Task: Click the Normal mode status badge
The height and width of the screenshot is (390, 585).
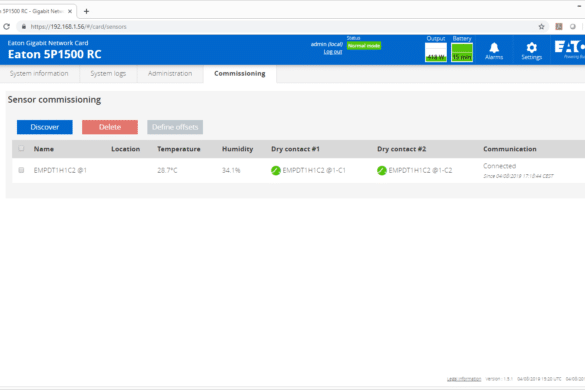Action: (x=364, y=46)
